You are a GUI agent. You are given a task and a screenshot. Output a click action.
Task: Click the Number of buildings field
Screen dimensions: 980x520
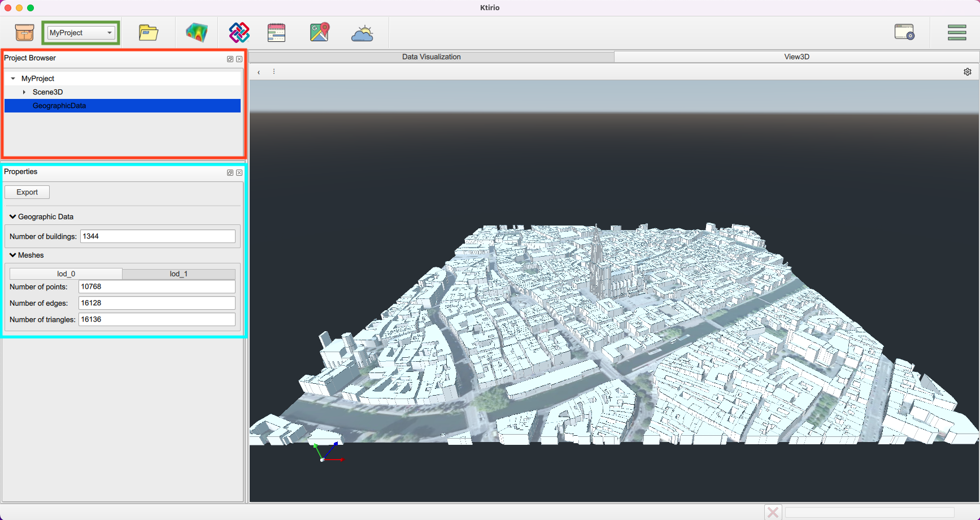[158, 236]
